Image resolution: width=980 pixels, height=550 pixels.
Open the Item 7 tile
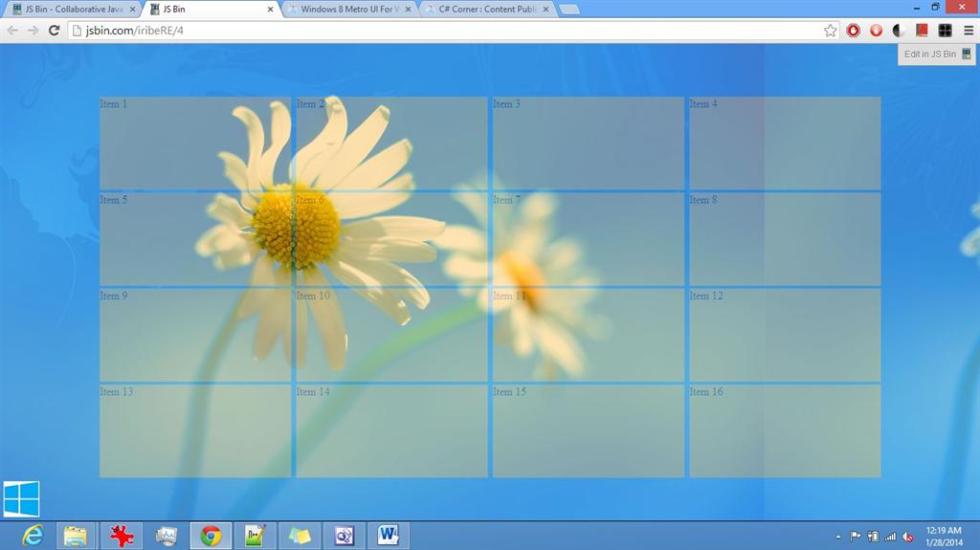click(589, 239)
